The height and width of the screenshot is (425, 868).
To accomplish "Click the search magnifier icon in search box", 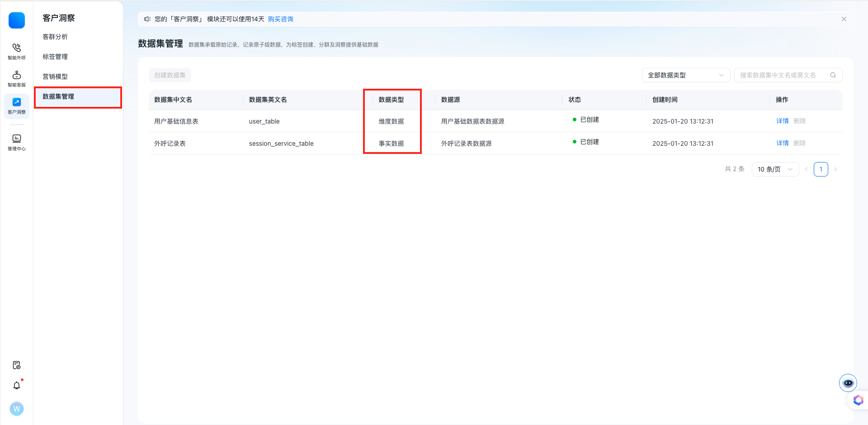I will pos(833,75).
